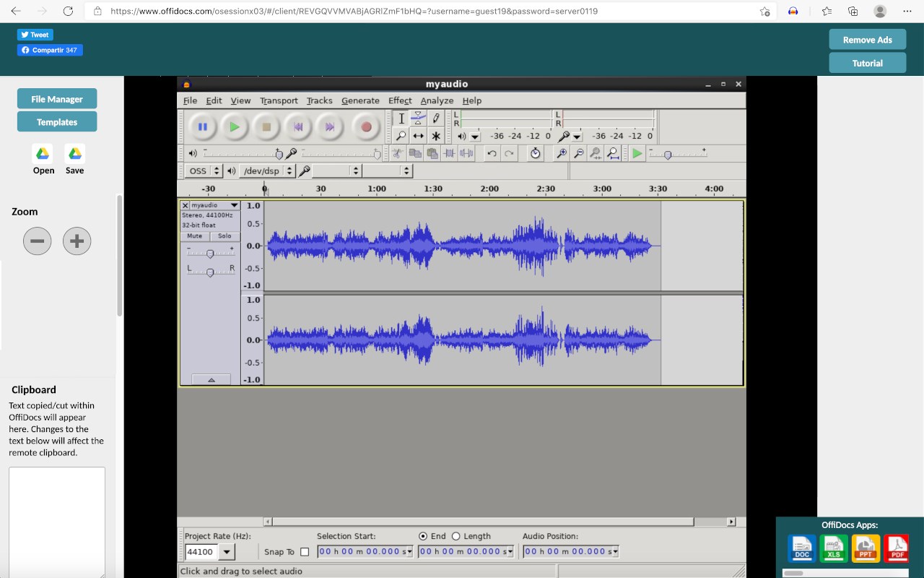924x578 pixels.
Task: Activate the Zoom magnifier tool
Action: [401, 136]
